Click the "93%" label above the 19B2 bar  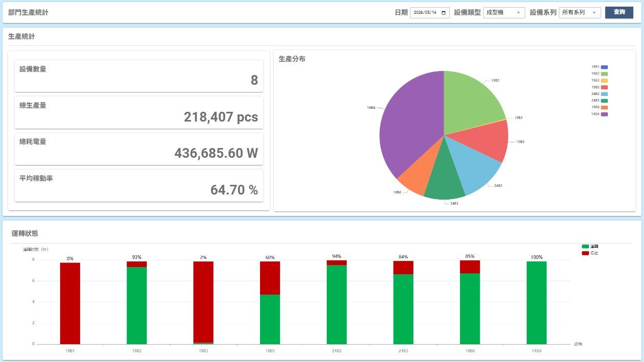click(137, 257)
